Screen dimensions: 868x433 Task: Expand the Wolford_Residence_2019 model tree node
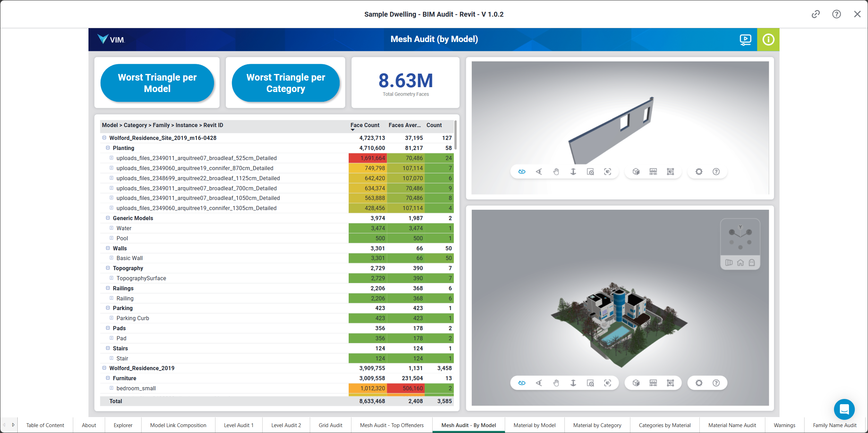[x=103, y=368]
